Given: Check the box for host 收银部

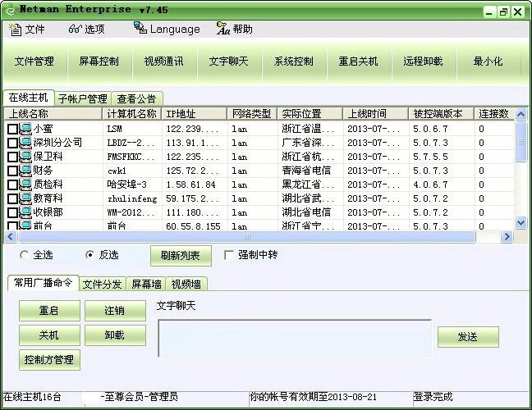Looking at the screenshot, I should coord(12,212).
